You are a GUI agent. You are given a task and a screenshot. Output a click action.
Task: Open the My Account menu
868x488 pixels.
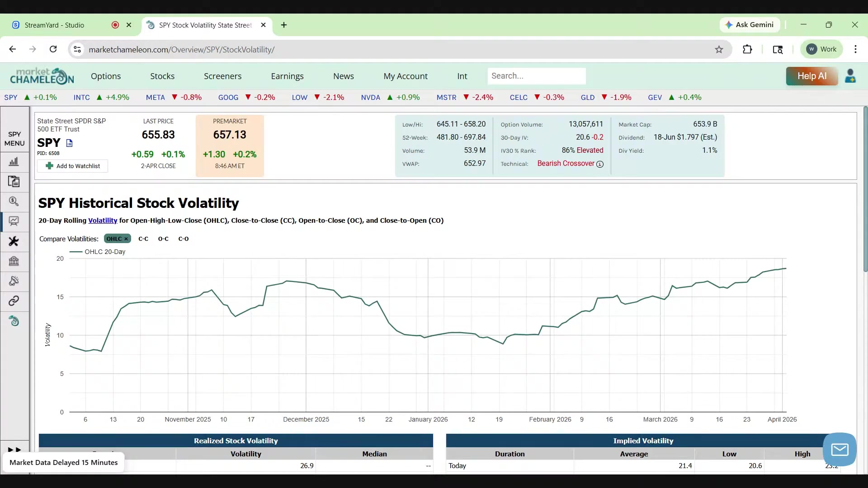click(406, 76)
